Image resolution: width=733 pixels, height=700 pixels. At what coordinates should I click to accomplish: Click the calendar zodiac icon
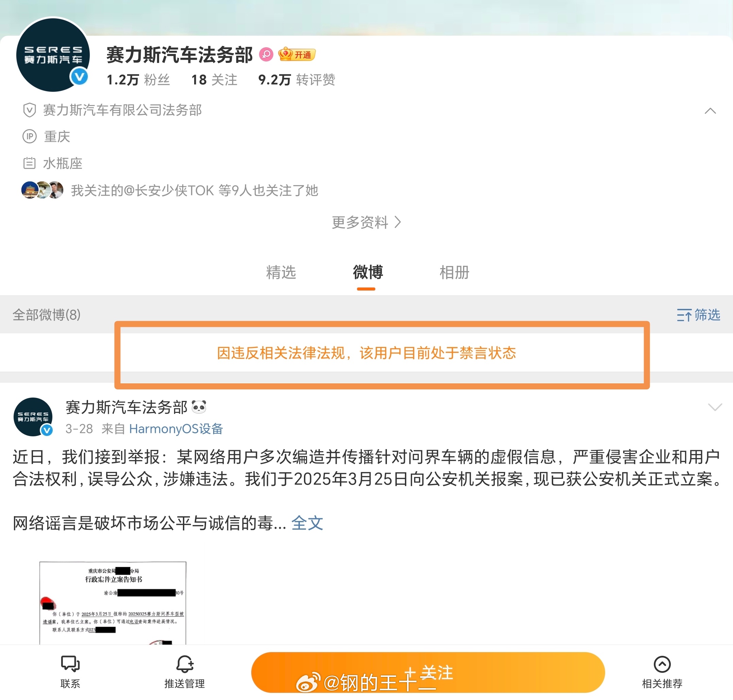[30, 163]
